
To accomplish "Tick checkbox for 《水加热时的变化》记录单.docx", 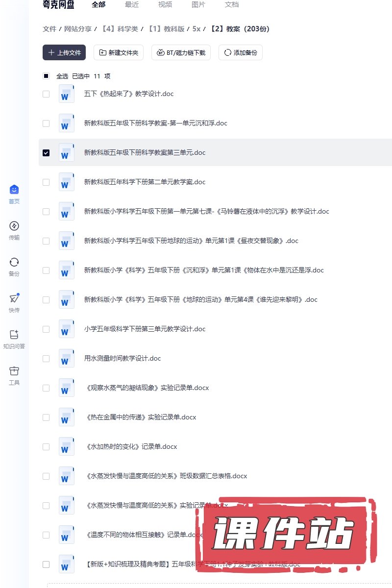I will (46, 446).
